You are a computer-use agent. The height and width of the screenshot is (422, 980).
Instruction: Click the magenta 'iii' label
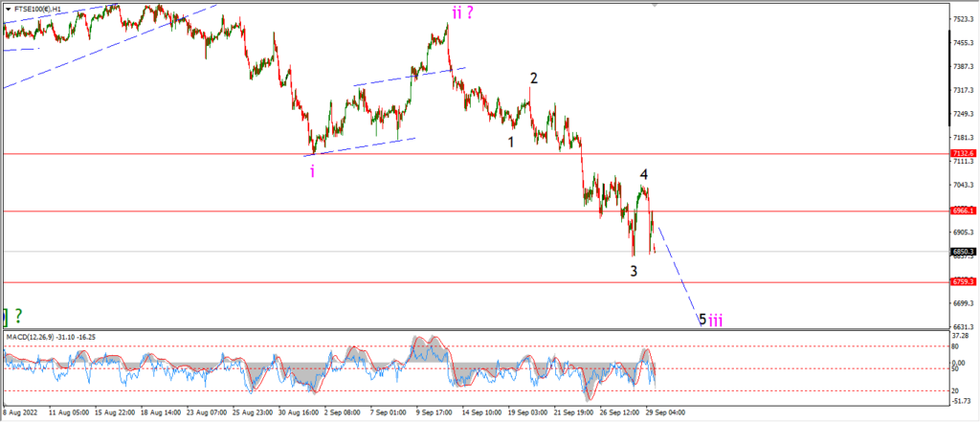716,321
